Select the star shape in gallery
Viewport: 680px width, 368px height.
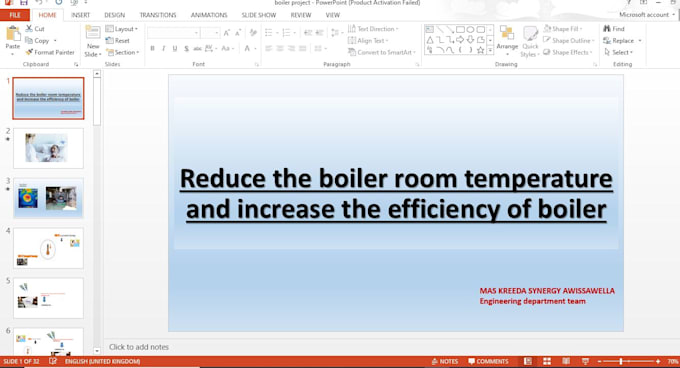(481, 50)
